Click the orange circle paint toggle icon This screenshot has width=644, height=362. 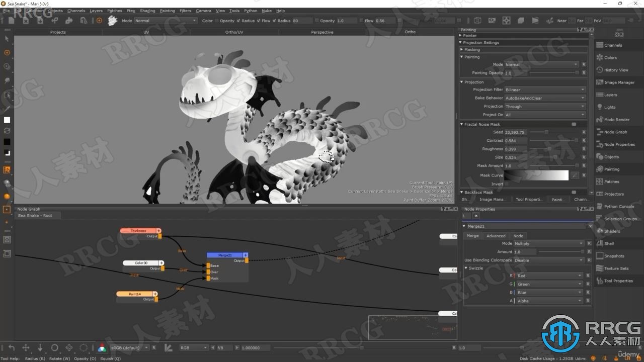(x=99, y=21)
